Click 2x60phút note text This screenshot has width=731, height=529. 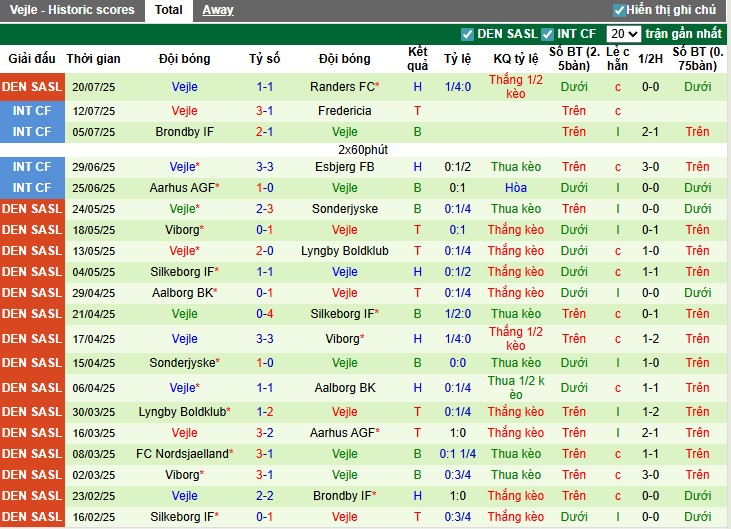363,150
